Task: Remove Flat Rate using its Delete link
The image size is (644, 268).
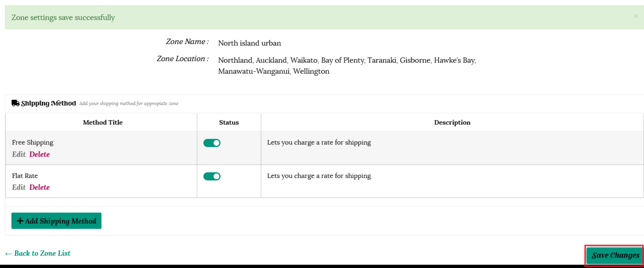Action: tap(39, 187)
